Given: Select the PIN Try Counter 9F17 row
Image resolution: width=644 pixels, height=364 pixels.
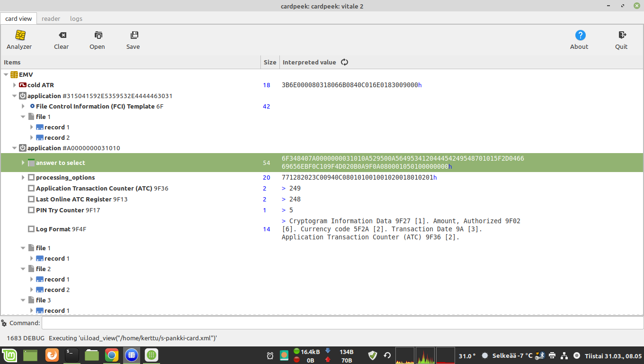Looking at the screenshot, I should [x=68, y=210].
